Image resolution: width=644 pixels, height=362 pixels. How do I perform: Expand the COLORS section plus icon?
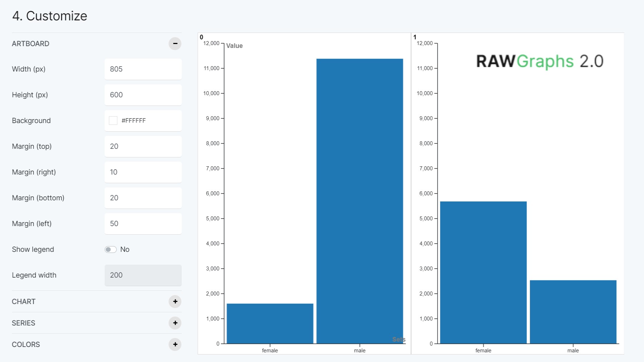(175, 344)
